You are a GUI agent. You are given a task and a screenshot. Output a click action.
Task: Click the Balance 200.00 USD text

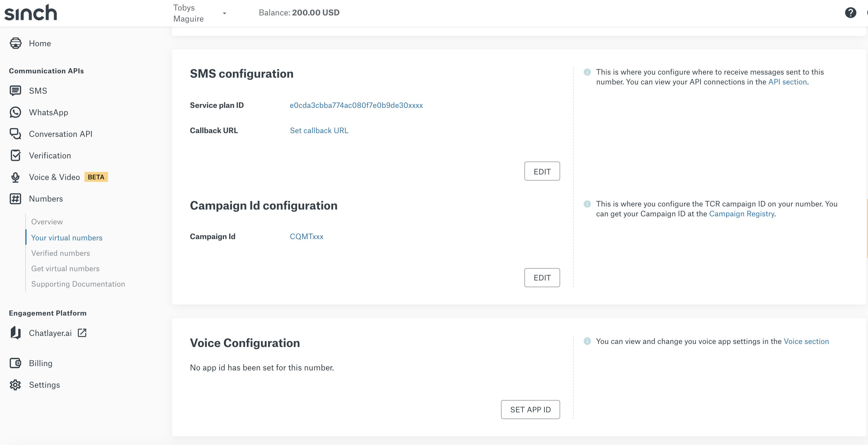(x=299, y=13)
